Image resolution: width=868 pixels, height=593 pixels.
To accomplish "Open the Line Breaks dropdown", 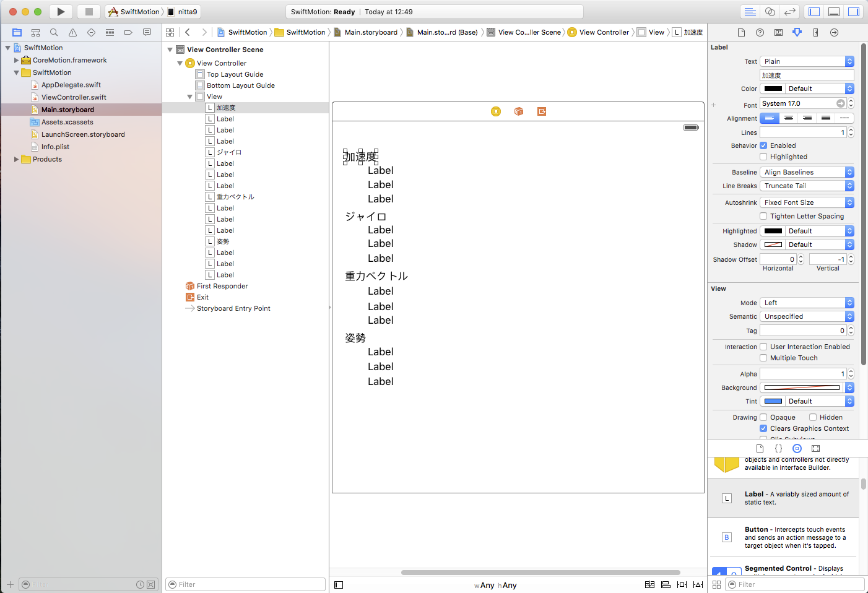I will (x=807, y=186).
